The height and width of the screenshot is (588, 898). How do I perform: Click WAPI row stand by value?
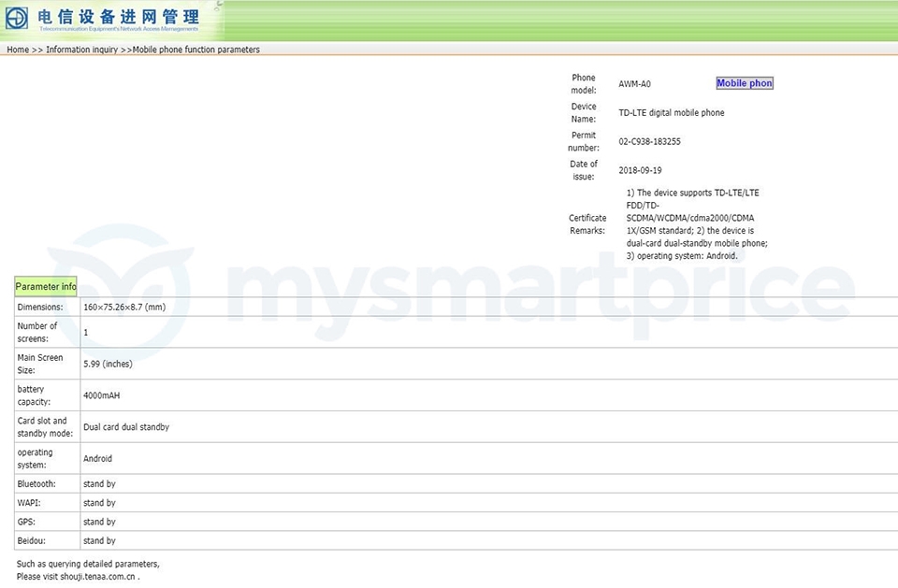click(99, 503)
